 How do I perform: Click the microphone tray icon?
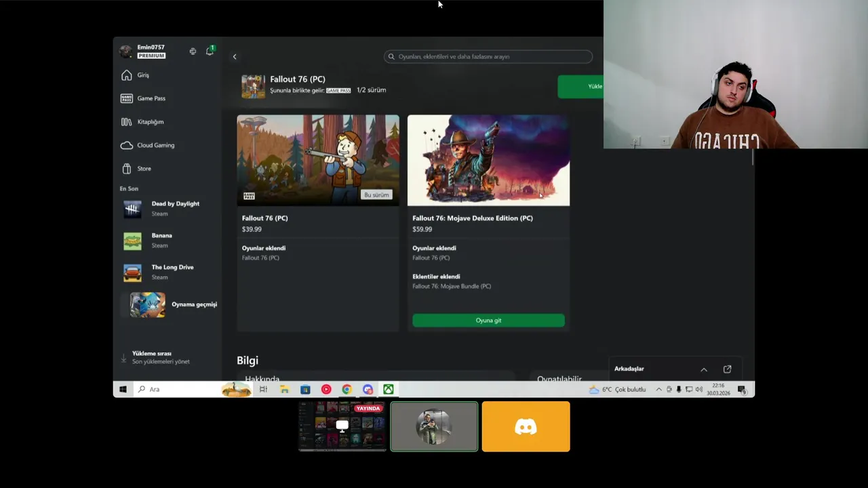pyautogui.click(x=679, y=389)
